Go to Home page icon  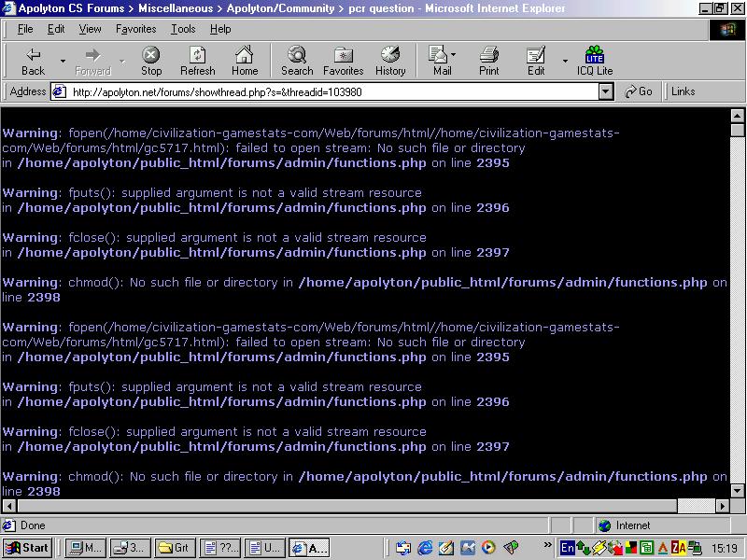coord(245,61)
